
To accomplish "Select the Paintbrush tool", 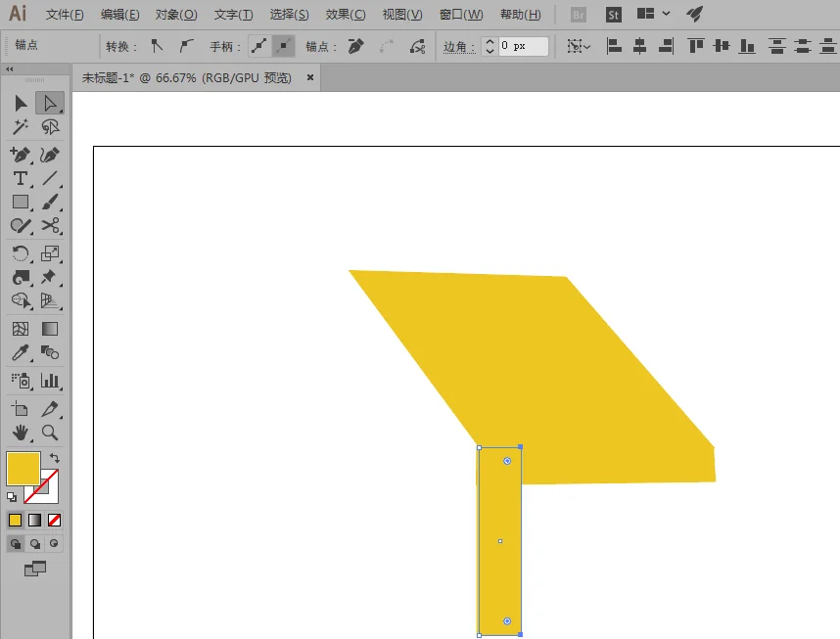I will pos(50,202).
